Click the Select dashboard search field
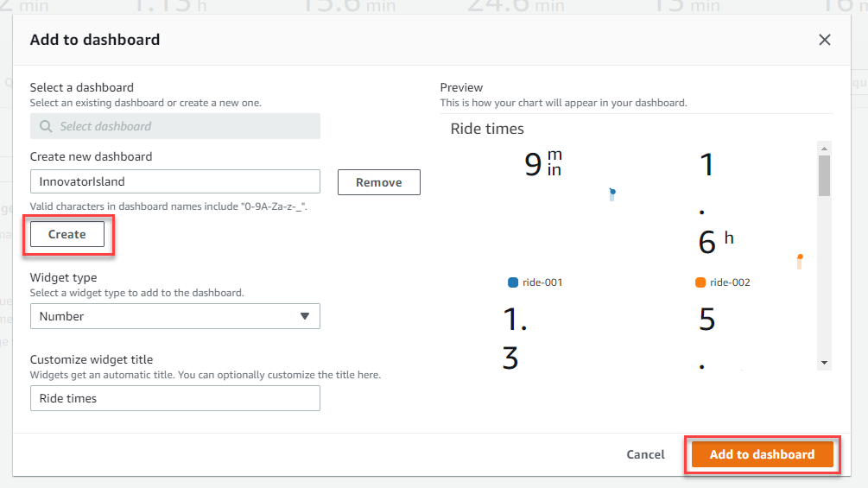 [x=175, y=126]
